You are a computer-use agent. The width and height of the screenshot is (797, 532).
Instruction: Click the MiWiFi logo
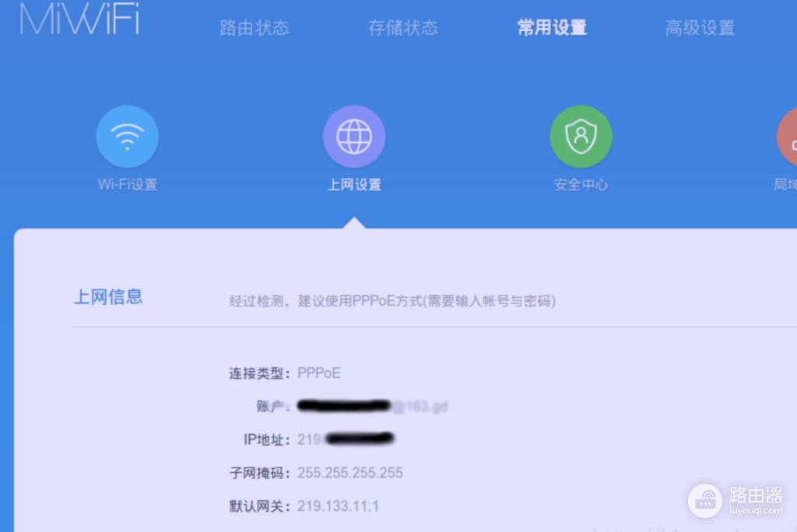tap(78, 21)
